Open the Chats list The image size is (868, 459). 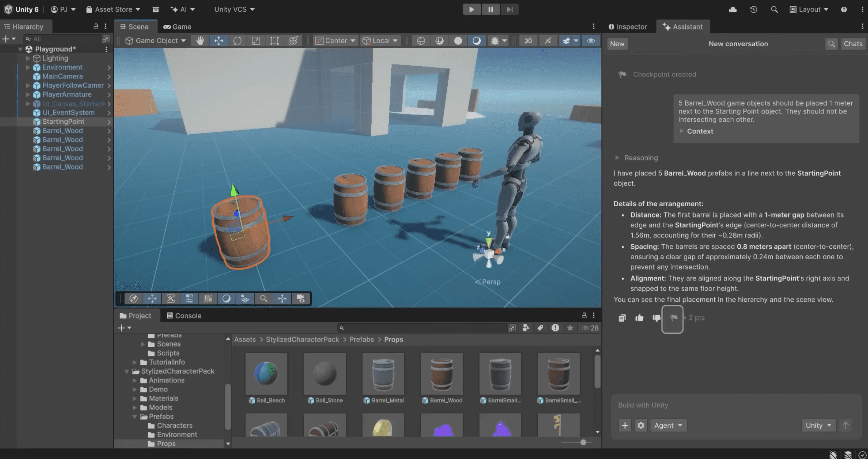pos(853,44)
